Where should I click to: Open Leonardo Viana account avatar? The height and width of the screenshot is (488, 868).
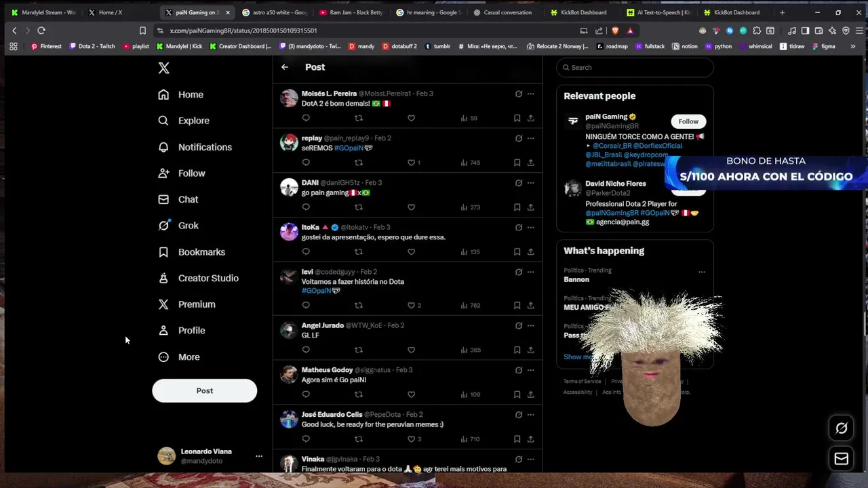coord(167,456)
